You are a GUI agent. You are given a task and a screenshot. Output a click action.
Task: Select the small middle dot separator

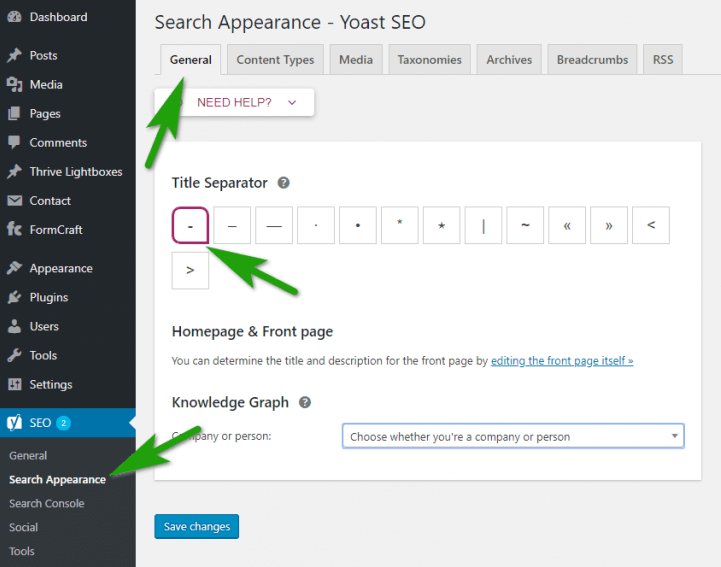pos(316,225)
